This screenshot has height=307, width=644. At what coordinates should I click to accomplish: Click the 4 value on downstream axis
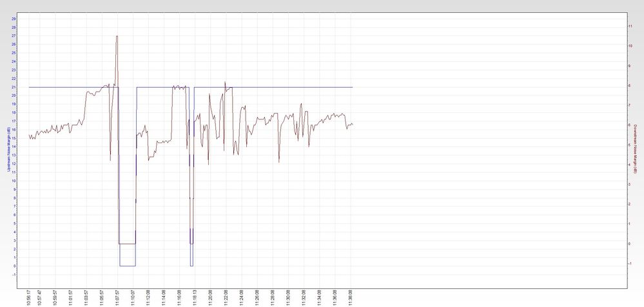(x=630, y=164)
